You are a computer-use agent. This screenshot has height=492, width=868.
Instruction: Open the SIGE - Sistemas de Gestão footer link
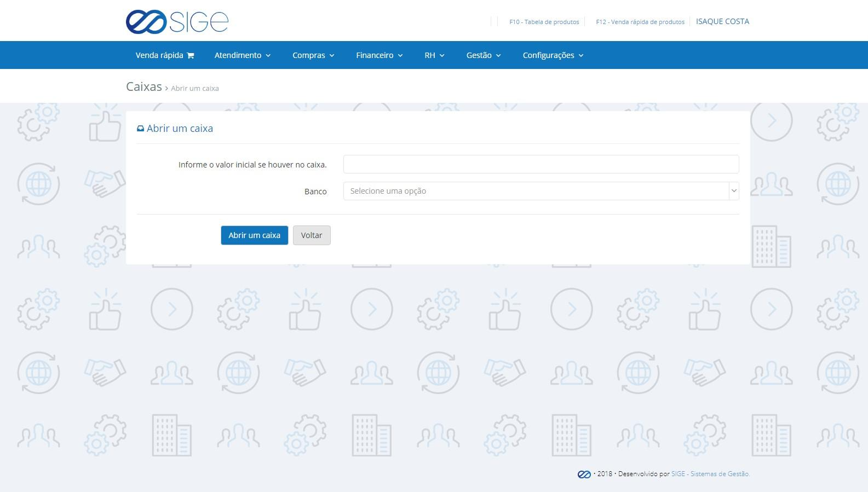point(710,474)
